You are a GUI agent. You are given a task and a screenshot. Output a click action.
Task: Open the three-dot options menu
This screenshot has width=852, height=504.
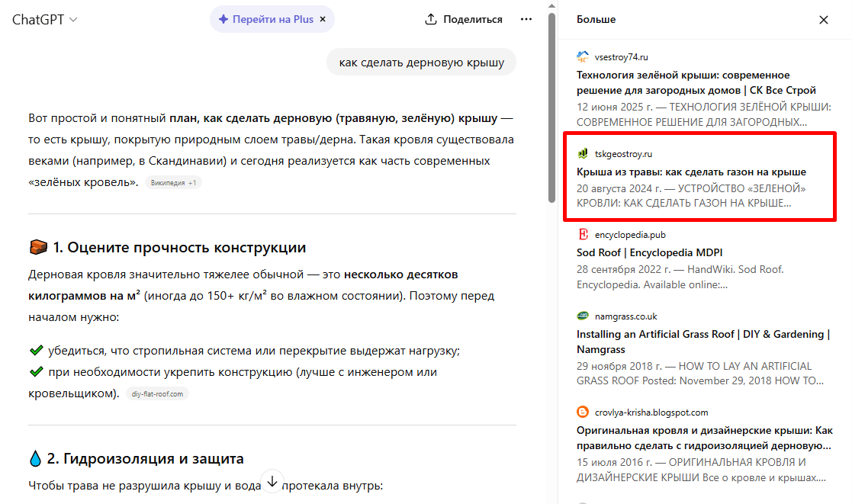[x=526, y=19]
